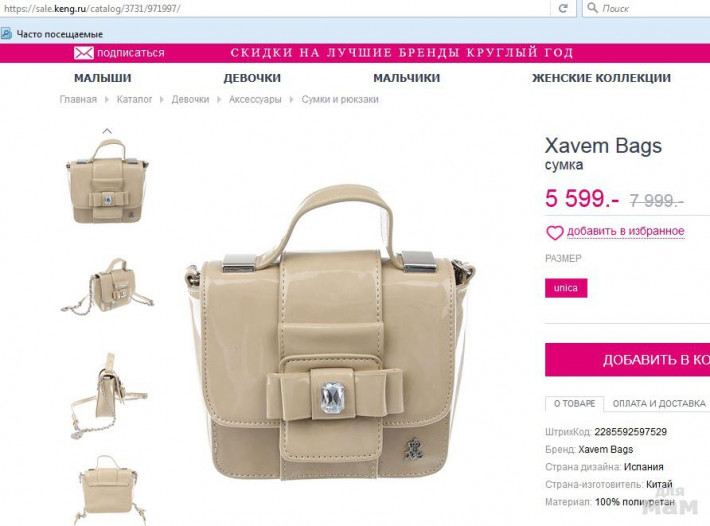Click the browser reload icon
Screen dimensions: 710x526
[563, 8]
